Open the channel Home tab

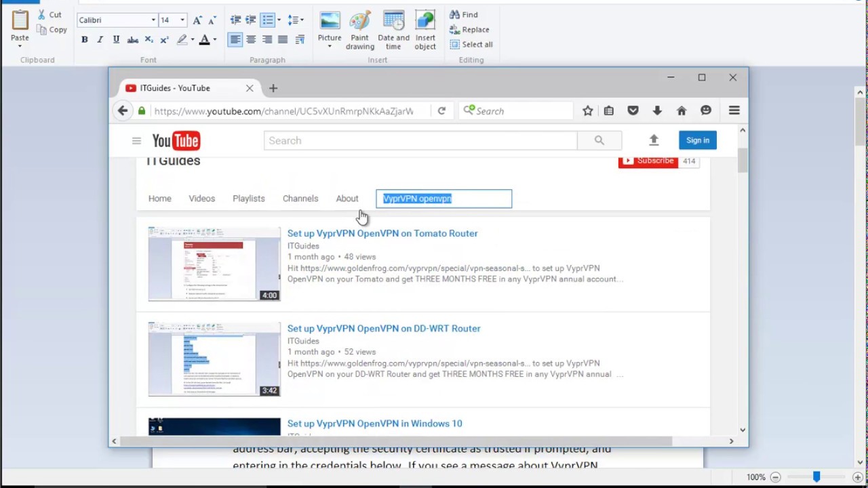160,199
